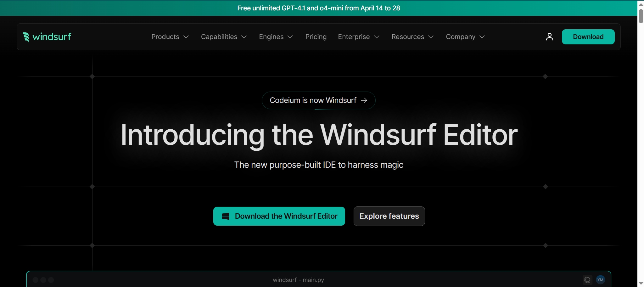Click the scrollbar up arrow
This screenshot has width=644, height=287.
(641, 4)
